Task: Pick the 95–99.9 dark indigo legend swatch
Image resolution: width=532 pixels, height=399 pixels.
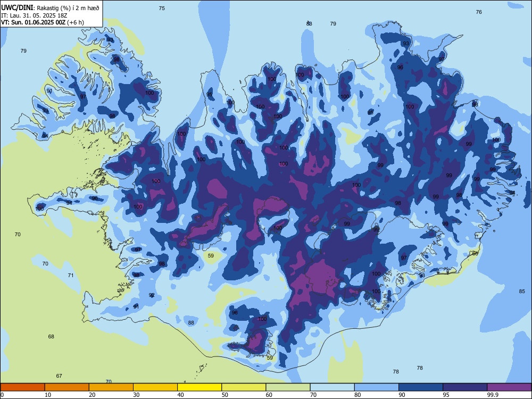Action: [465, 387]
